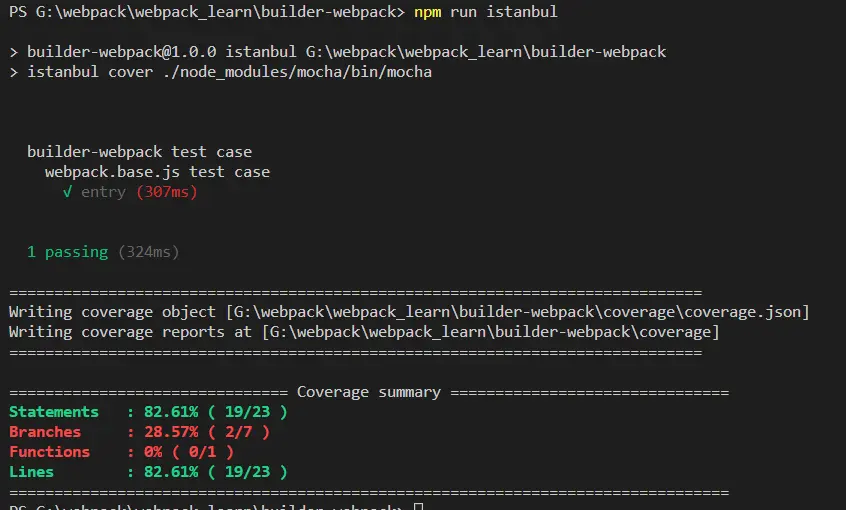Click the 'builder-webpack test case' heading
Viewport: 846px width, 510px height.
tap(139, 152)
